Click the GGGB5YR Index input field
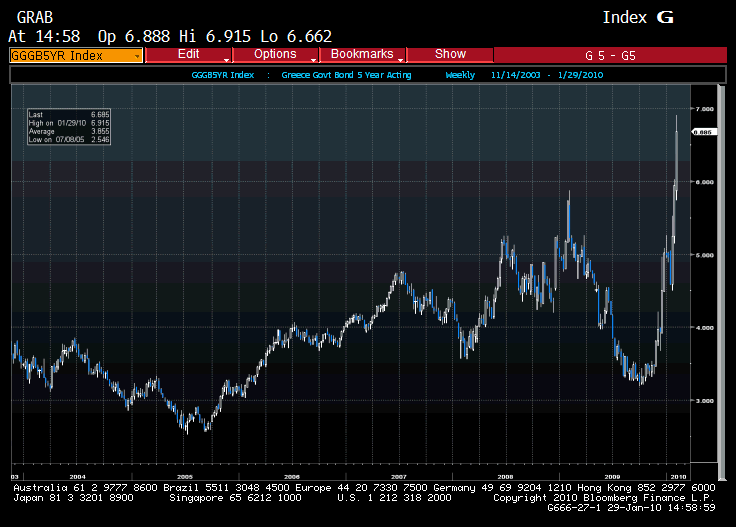The height and width of the screenshot is (527, 736). (76, 55)
